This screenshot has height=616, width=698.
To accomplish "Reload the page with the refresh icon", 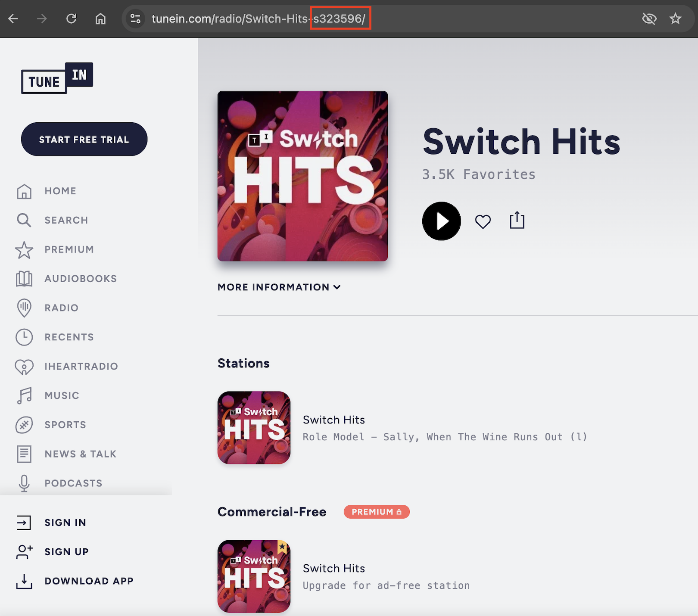I will 71,19.
